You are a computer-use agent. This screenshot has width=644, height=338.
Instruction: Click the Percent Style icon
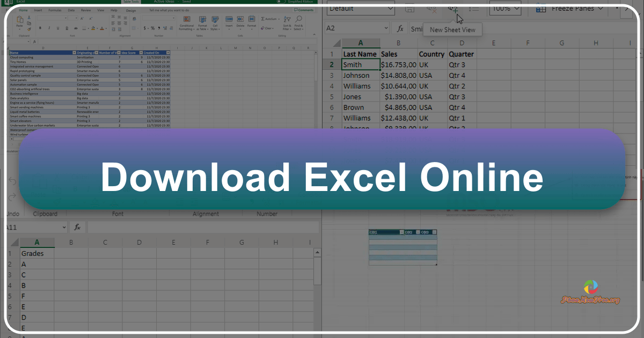pyautogui.click(x=152, y=28)
